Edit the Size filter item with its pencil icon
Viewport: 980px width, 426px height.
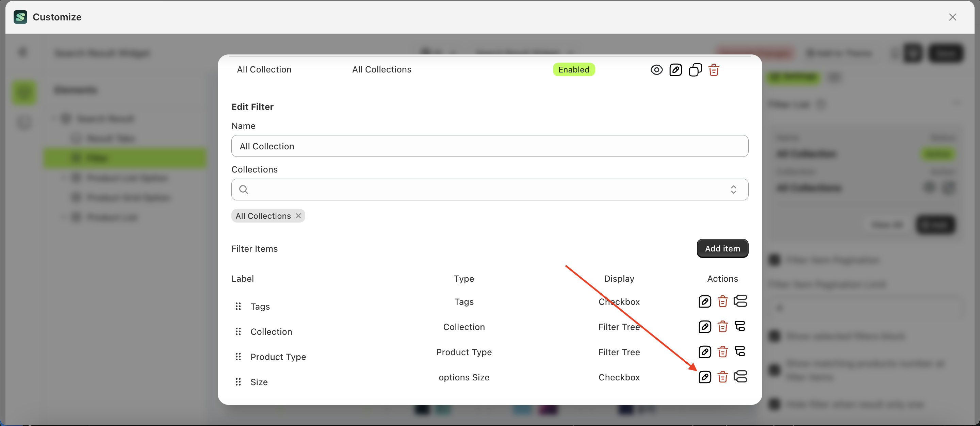point(705,377)
